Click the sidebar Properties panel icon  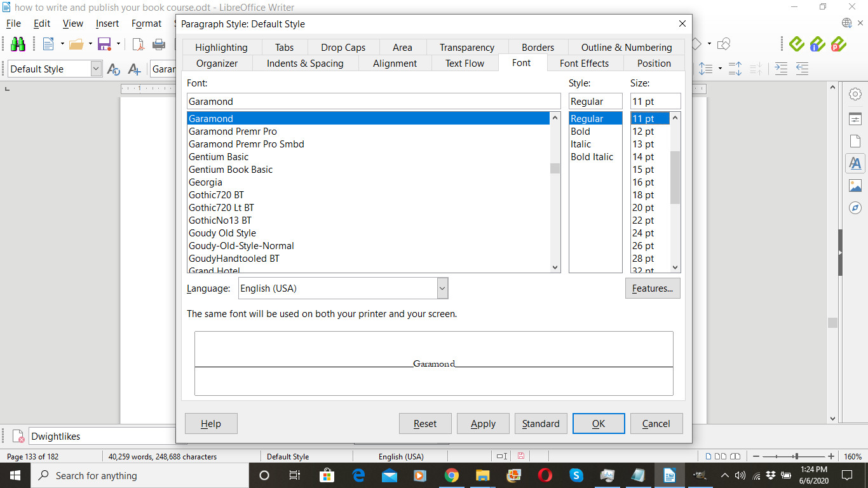tap(855, 119)
